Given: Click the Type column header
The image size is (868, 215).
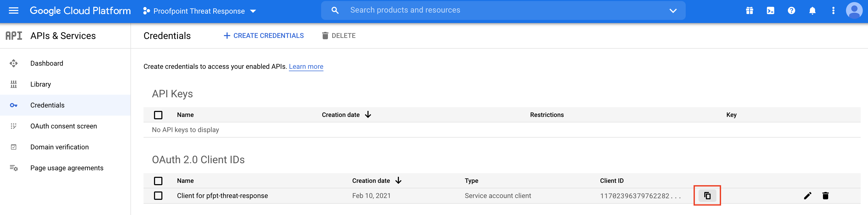Looking at the screenshot, I should [x=471, y=181].
